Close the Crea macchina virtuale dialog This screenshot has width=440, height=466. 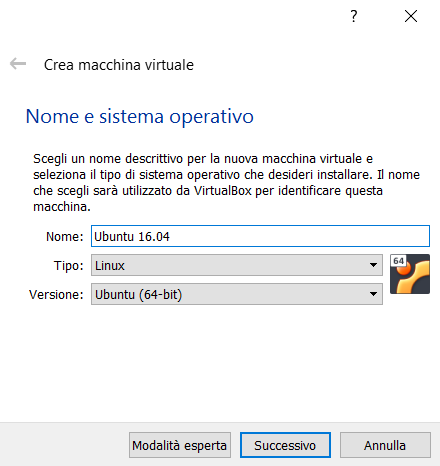pyautogui.click(x=411, y=16)
